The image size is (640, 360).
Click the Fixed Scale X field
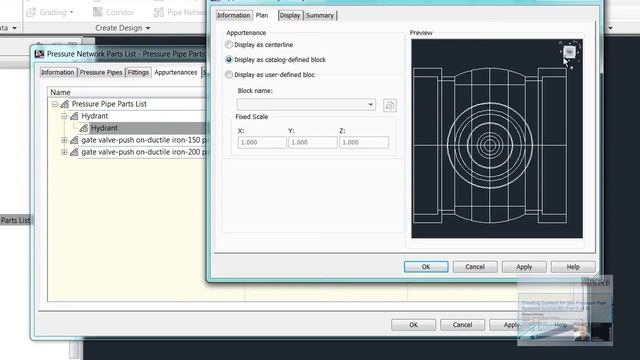tap(262, 142)
